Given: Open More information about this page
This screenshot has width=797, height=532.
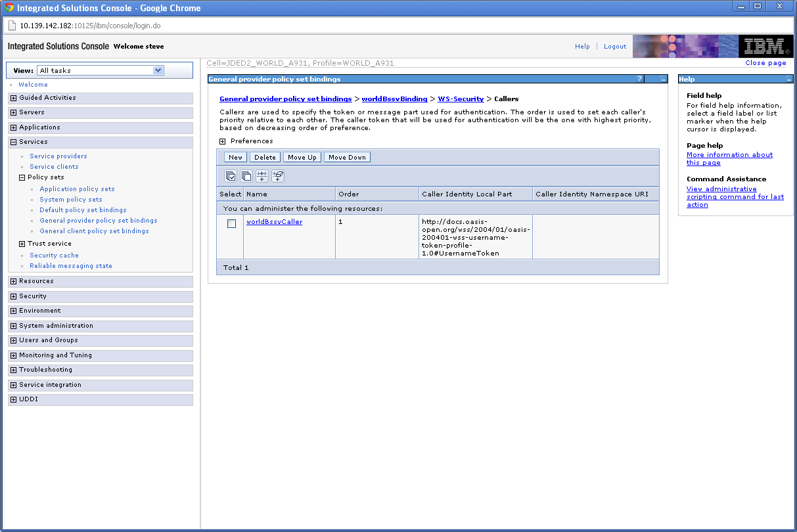Looking at the screenshot, I should coord(729,159).
